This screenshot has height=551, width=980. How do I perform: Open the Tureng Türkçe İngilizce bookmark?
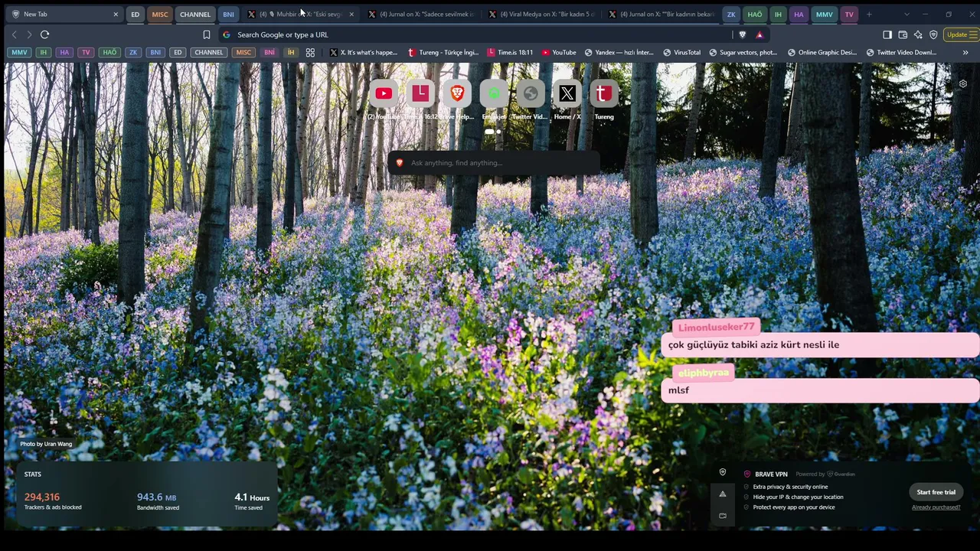443,53
